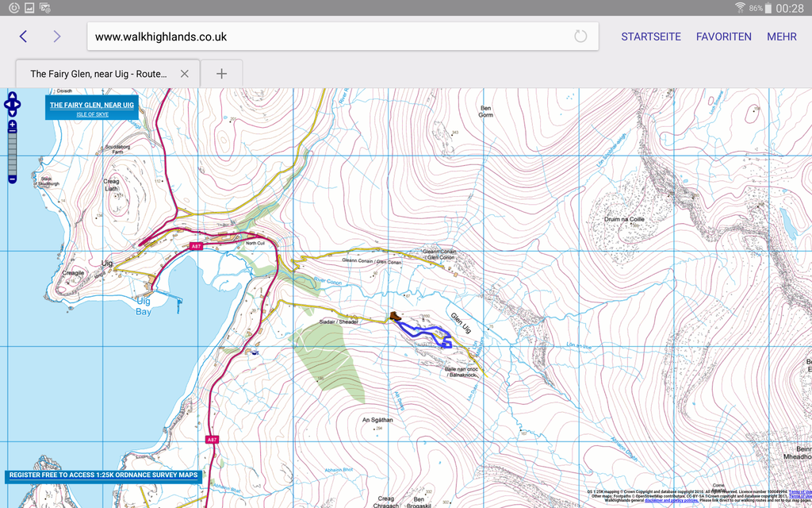Image resolution: width=812 pixels, height=508 pixels.
Task: Click 'Register free to access 1:25K Ordnance Survey maps'
Action: (104, 475)
